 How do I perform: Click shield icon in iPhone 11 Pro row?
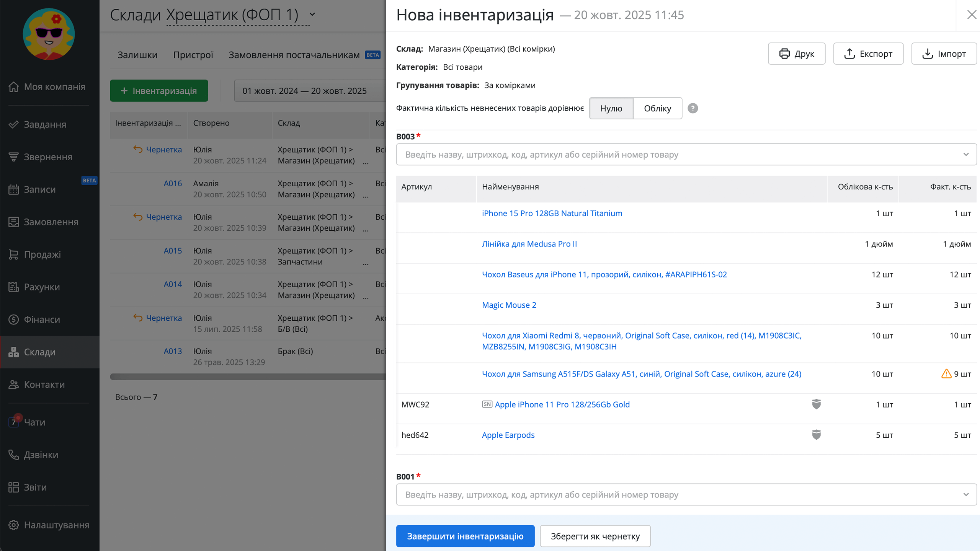816,404
